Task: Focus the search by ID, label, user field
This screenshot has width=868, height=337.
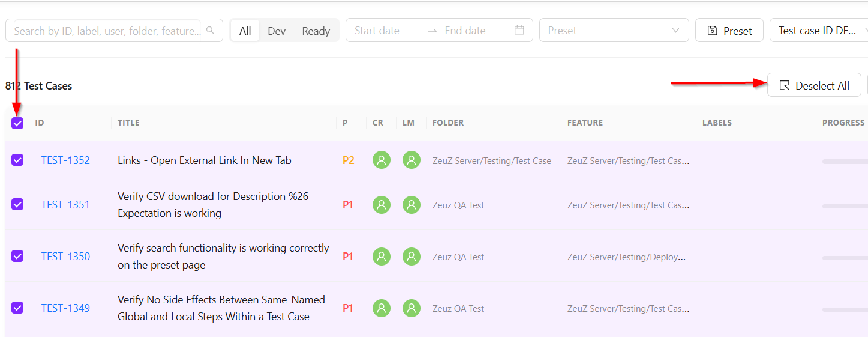Action: click(x=108, y=31)
